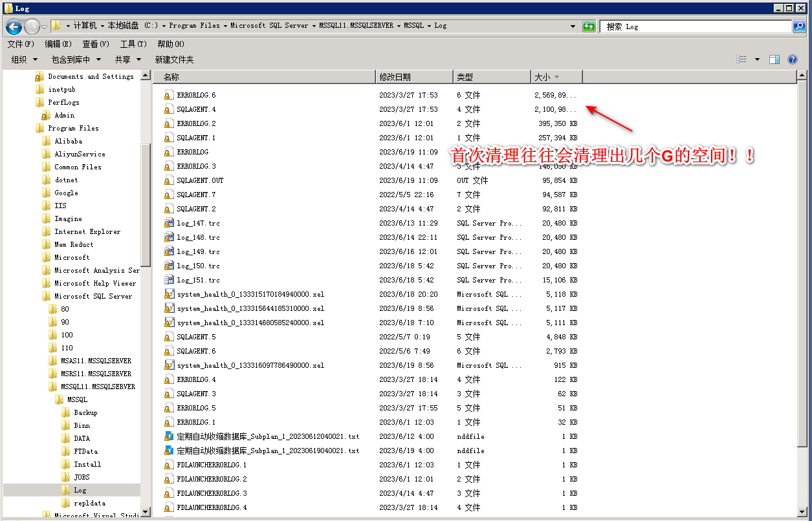This screenshot has height=521, width=812.
Task: Open the address bar history dropdown arrow
Action: point(573,27)
